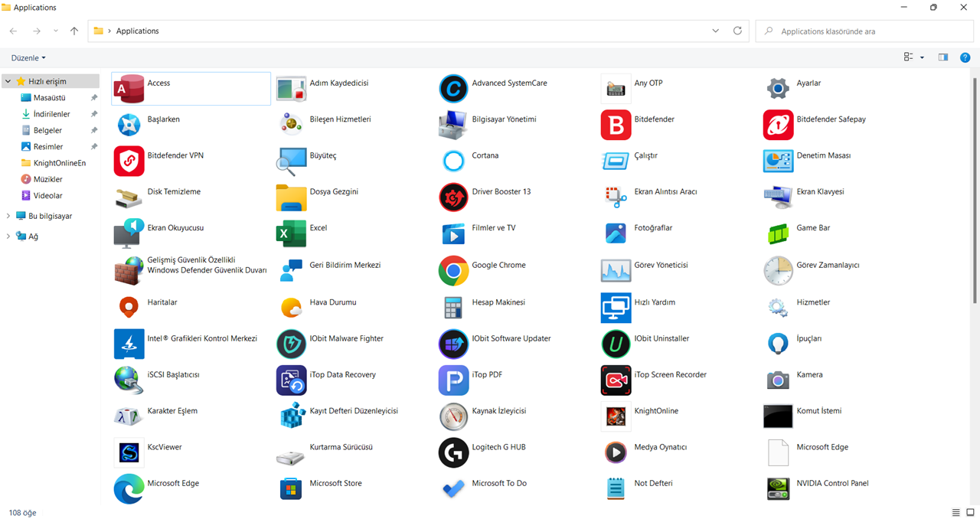
Task: Collapse the Hızlı erişim section
Action: coord(7,80)
